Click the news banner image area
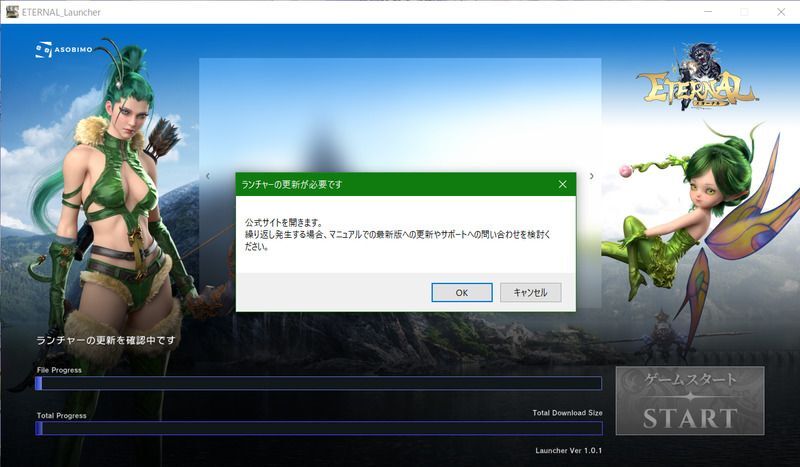 [400, 110]
